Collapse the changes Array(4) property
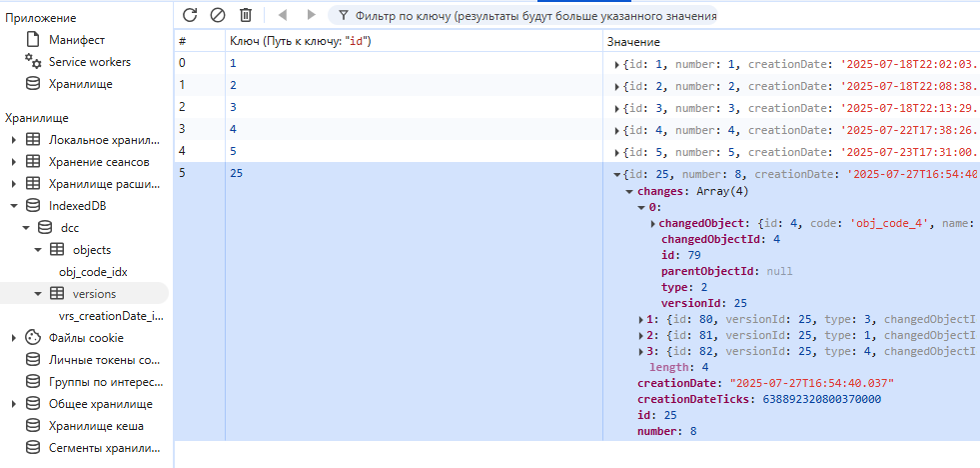 pos(629,191)
